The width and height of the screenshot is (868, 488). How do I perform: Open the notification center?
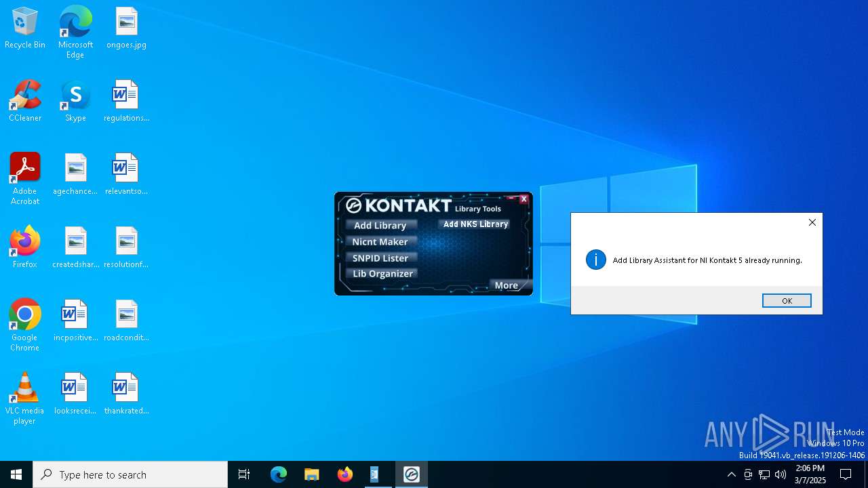tap(846, 474)
